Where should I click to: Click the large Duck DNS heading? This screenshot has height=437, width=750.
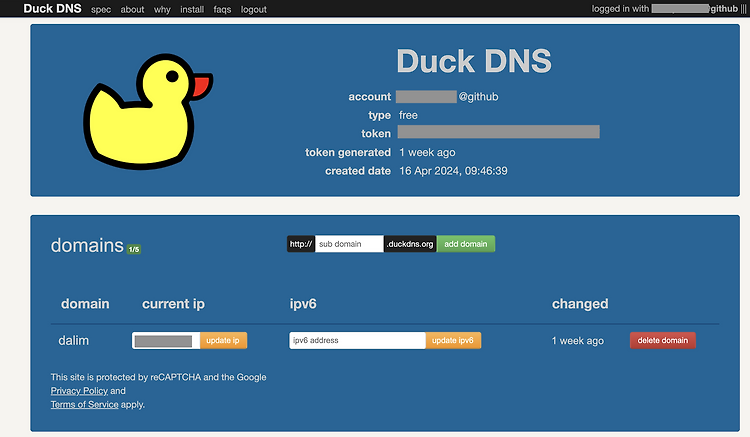[474, 61]
